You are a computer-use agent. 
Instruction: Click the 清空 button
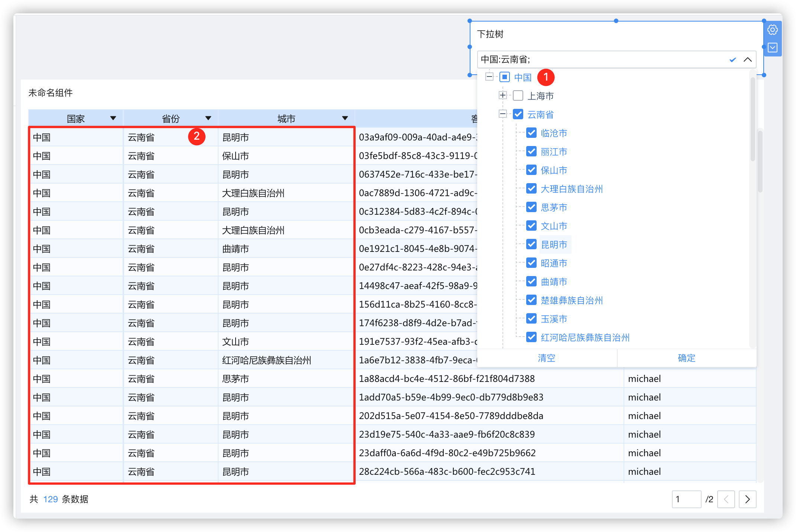547,358
